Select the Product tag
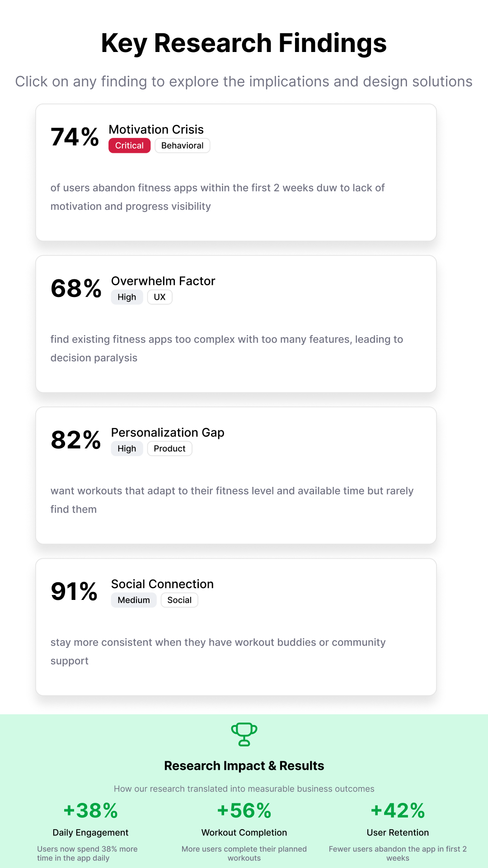Image resolution: width=488 pixels, height=868 pixels. pos(169,448)
